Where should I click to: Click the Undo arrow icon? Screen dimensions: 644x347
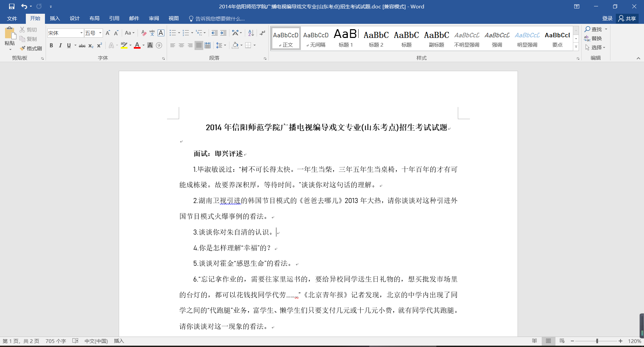point(24,6)
